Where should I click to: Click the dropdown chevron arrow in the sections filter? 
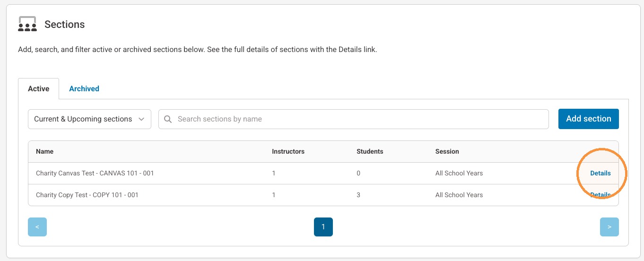point(141,119)
